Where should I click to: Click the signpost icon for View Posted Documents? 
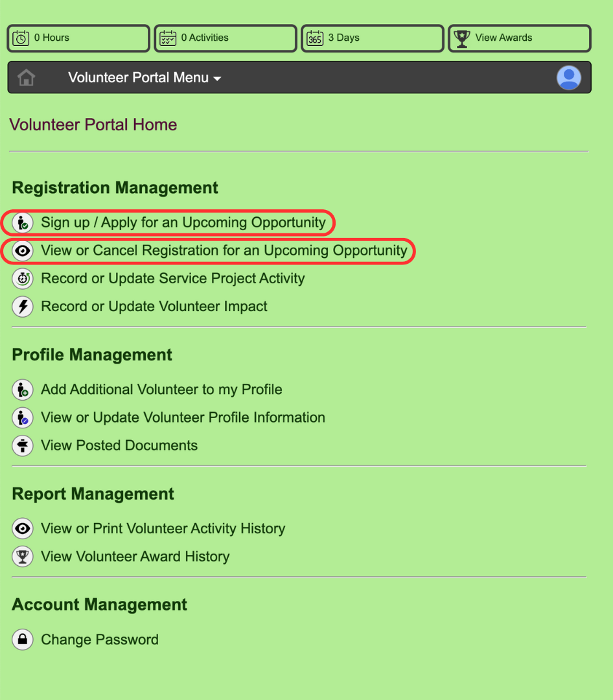click(x=22, y=445)
